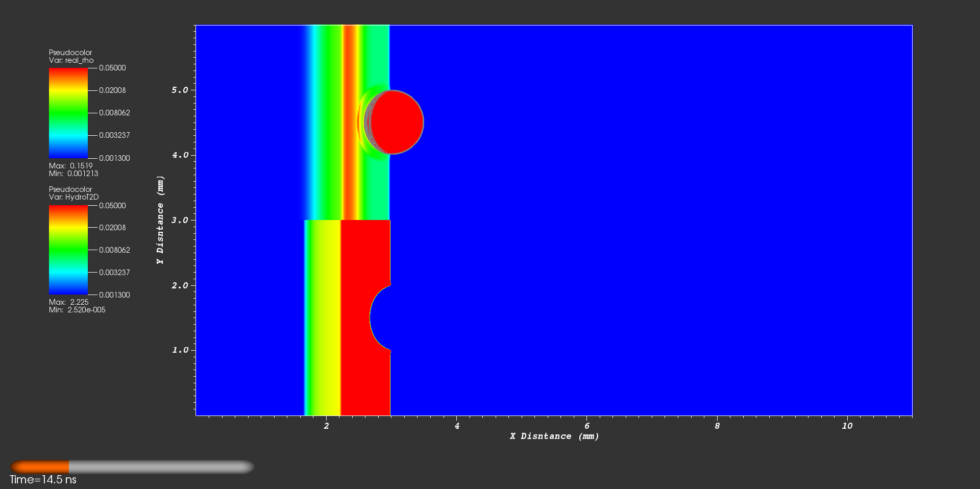This screenshot has height=489, width=980.
Task: Click the x-axis tick label 6
Action: (x=587, y=426)
